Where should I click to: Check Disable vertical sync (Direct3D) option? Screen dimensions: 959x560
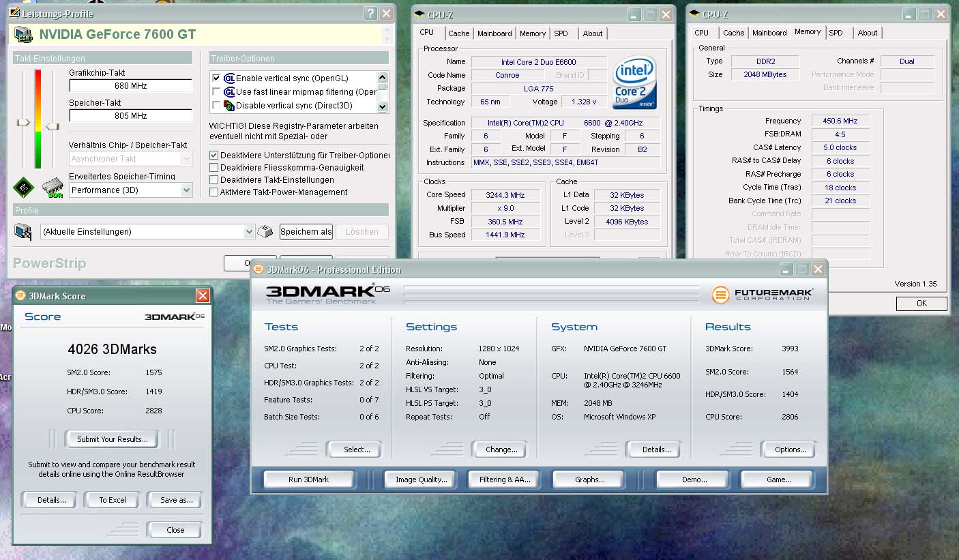tap(216, 106)
